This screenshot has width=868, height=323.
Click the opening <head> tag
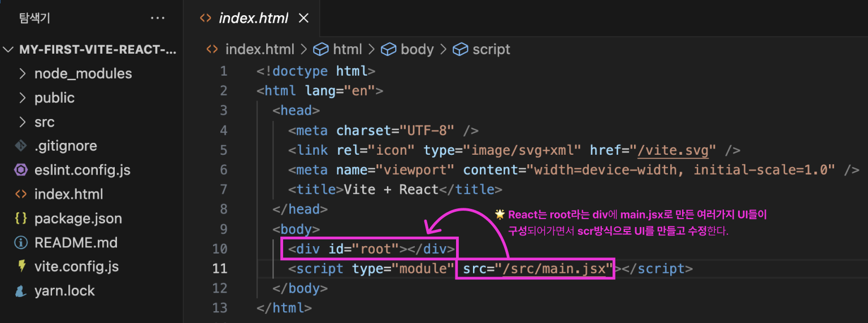296,111
